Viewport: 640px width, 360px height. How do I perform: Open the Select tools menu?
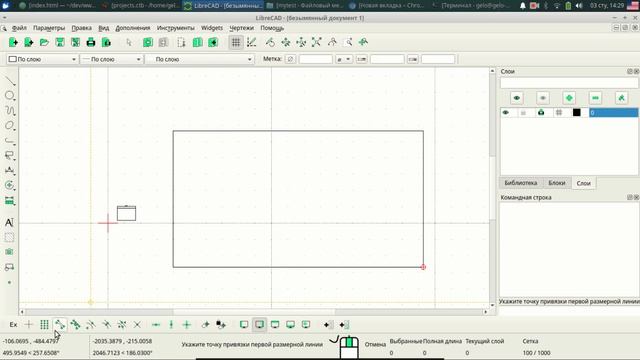pyautogui.click(x=9, y=156)
